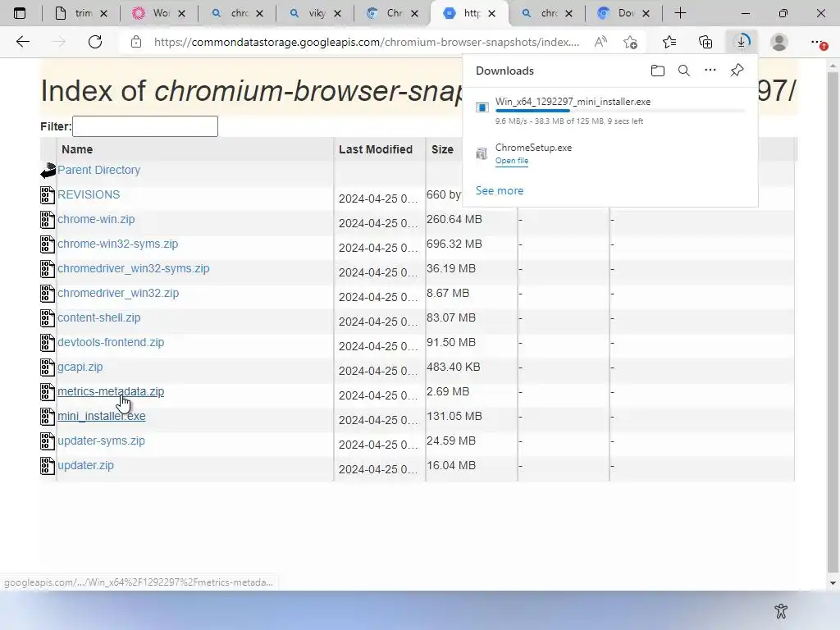
Task: Download updater.zip
Action: click(85, 466)
